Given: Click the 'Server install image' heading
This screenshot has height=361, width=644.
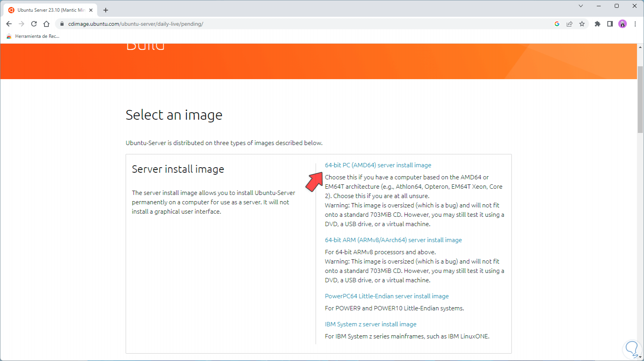Looking at the screenshot, I should point(178,169).
